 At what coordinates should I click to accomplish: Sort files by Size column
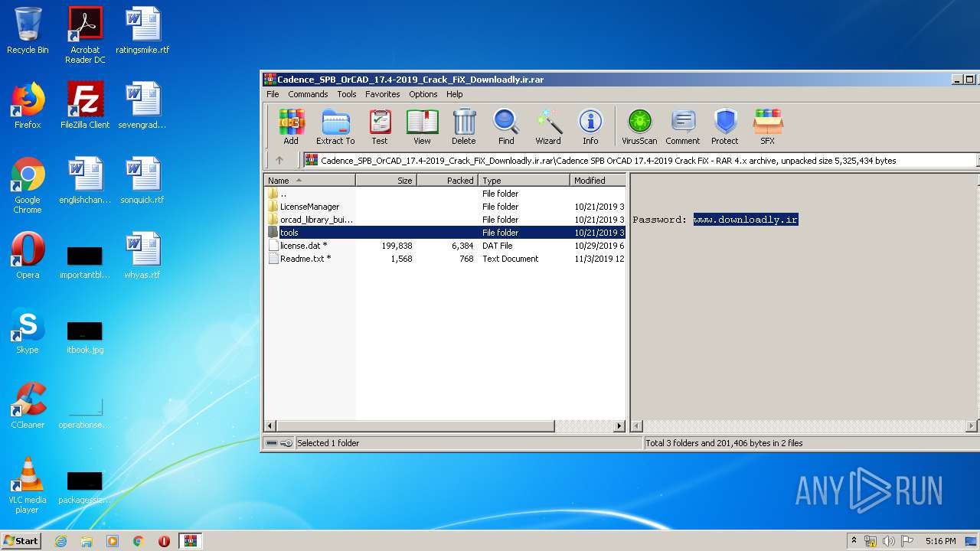(x=386, y=181)
